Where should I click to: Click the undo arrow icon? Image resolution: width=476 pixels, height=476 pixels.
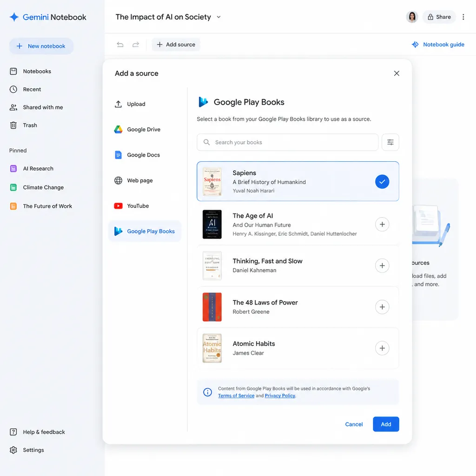click(120, 45)
